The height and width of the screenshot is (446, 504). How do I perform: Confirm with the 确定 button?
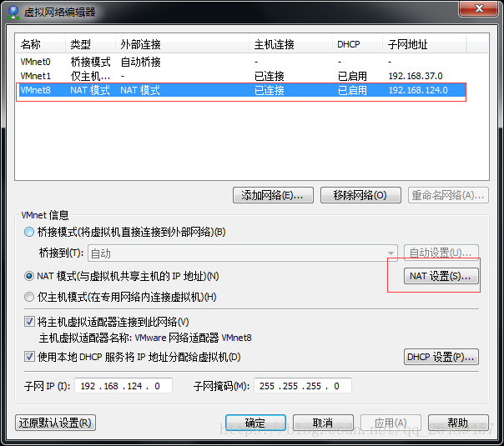tap(255, 423)
